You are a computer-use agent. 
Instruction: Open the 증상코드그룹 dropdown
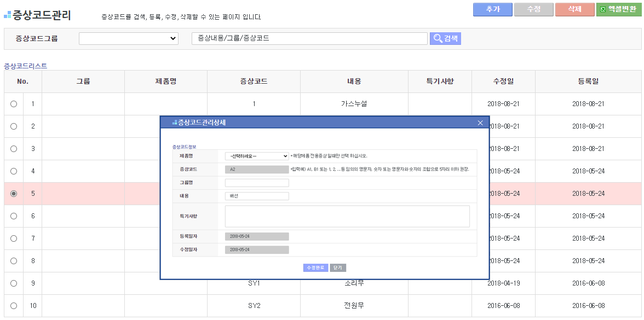[129, 38]
